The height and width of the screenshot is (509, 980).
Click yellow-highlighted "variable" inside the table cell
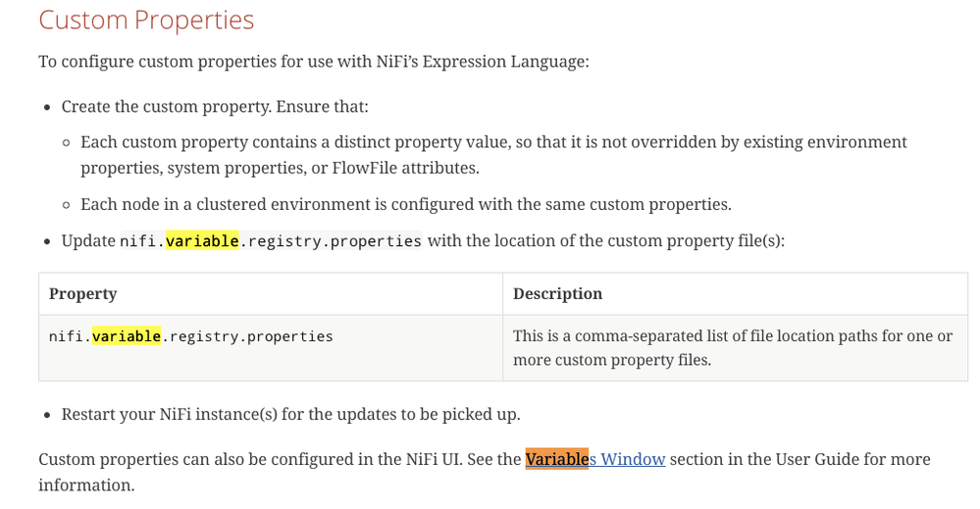tap(126, 336)
